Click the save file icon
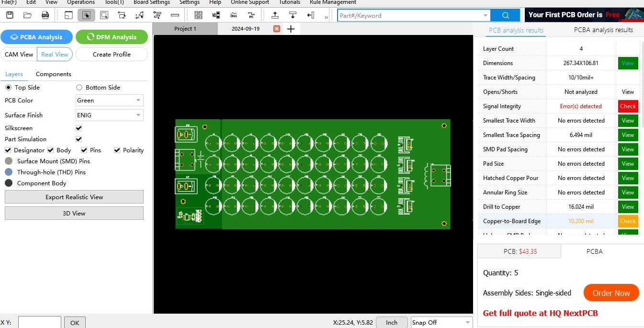This screenshot has width=644, height=328. 10,15
